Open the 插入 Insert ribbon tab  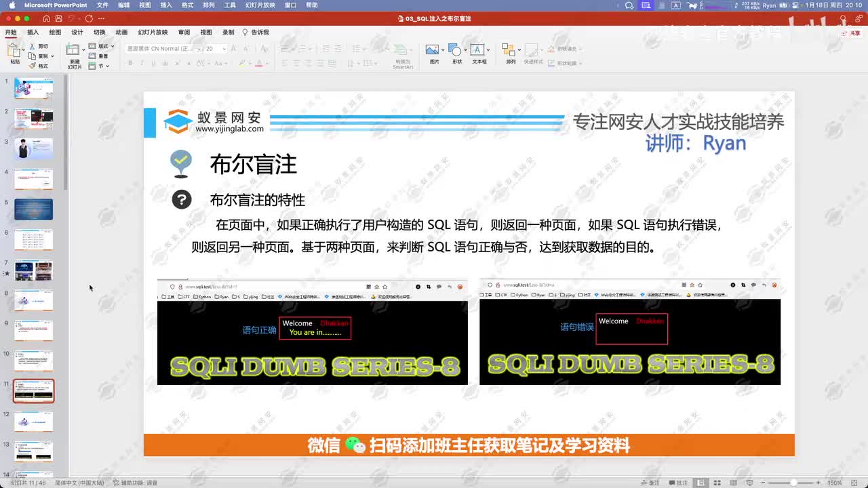coord(33,32)
